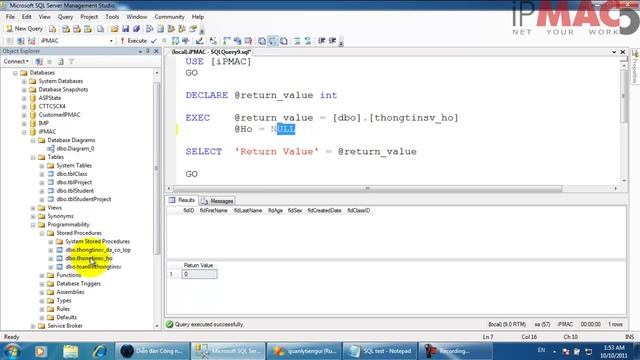Select the dbo.Diagram_0 diagram
The height and width of the screenshot is (360, 640).
point(75,149)
